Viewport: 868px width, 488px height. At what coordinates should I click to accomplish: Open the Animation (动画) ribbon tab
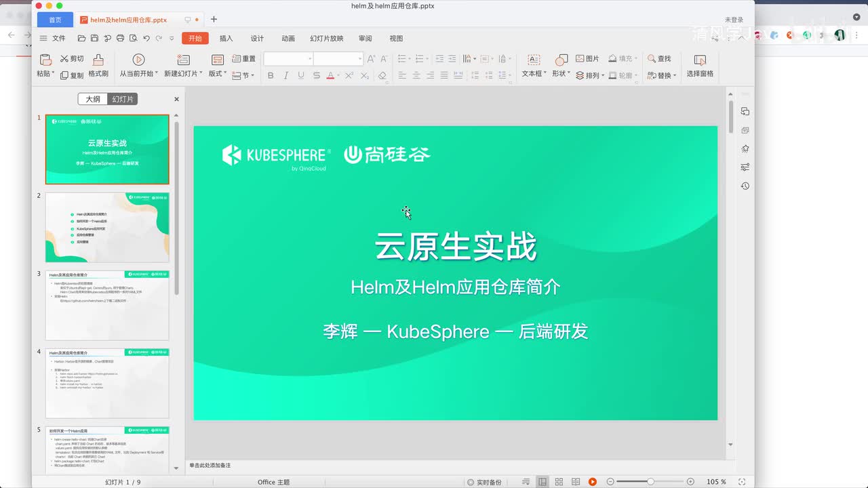pyautogui.click(x=288, y=39)
